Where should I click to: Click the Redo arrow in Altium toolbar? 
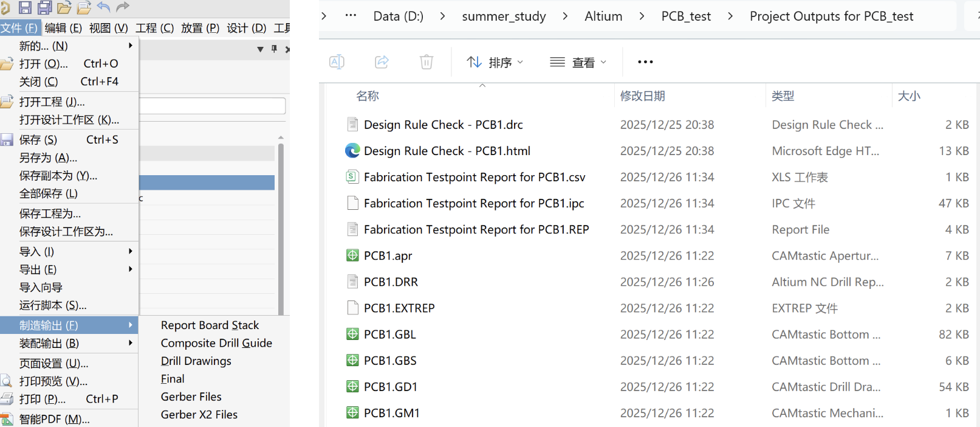click(123, 7)
